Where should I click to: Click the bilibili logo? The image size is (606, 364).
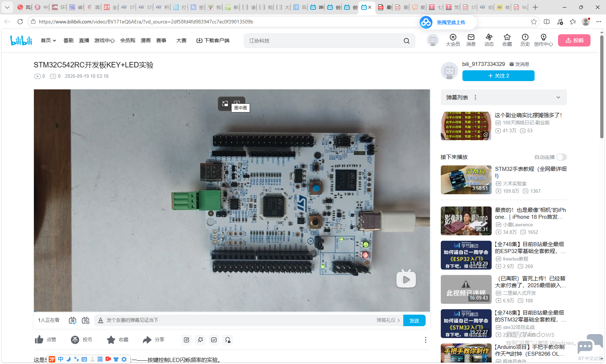[21, 40]
